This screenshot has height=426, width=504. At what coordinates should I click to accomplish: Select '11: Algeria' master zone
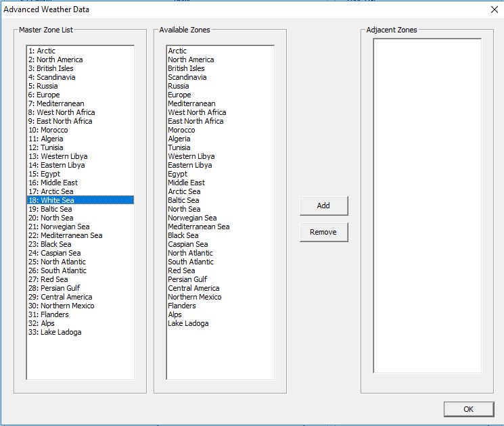81,139
